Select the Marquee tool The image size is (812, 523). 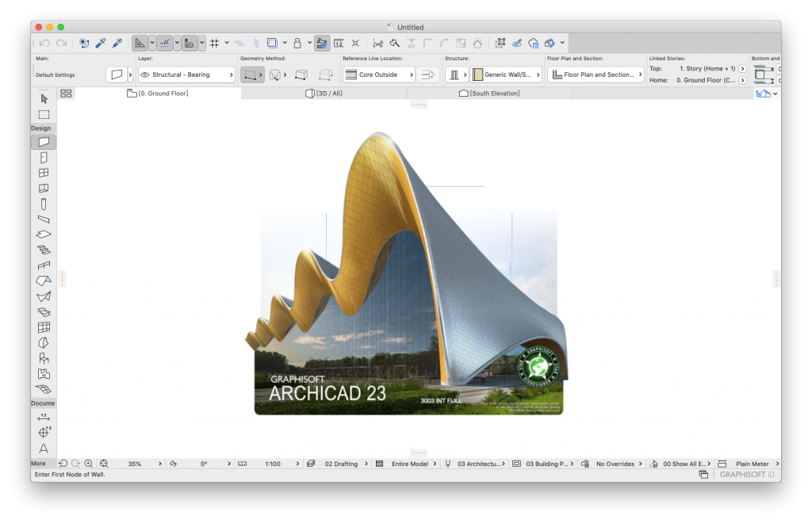point(44,114)
